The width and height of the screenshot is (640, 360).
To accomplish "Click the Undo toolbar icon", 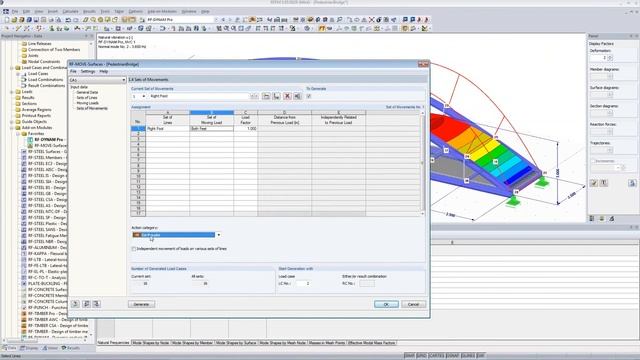I will pos(68,20).
